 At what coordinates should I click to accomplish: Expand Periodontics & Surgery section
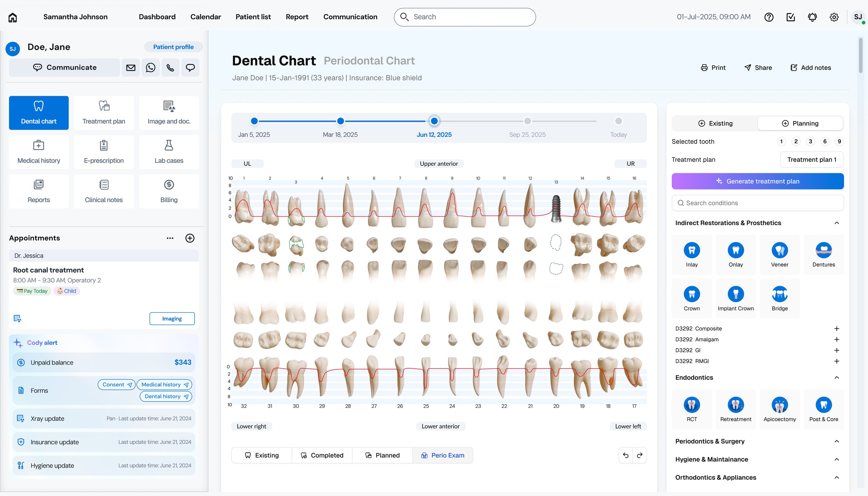coord(837,441)
